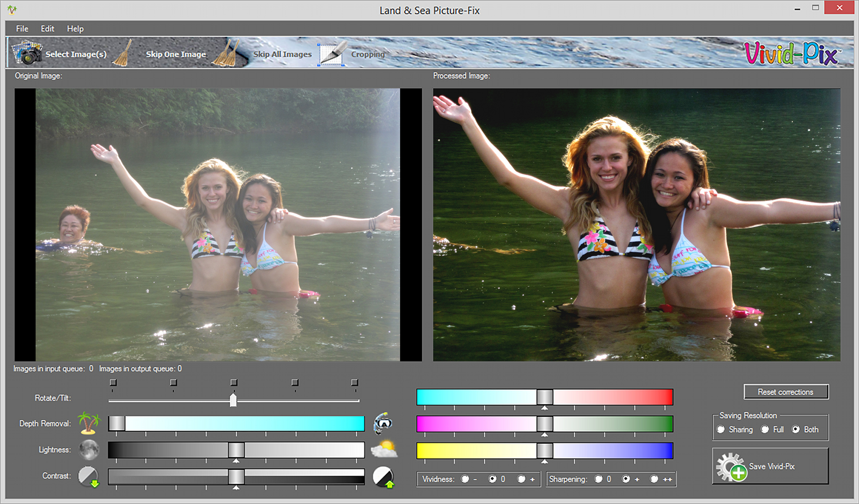Screen dimensions: 859x504
Task: Click the moon darker Lightness icon
Action: [89, 449]
